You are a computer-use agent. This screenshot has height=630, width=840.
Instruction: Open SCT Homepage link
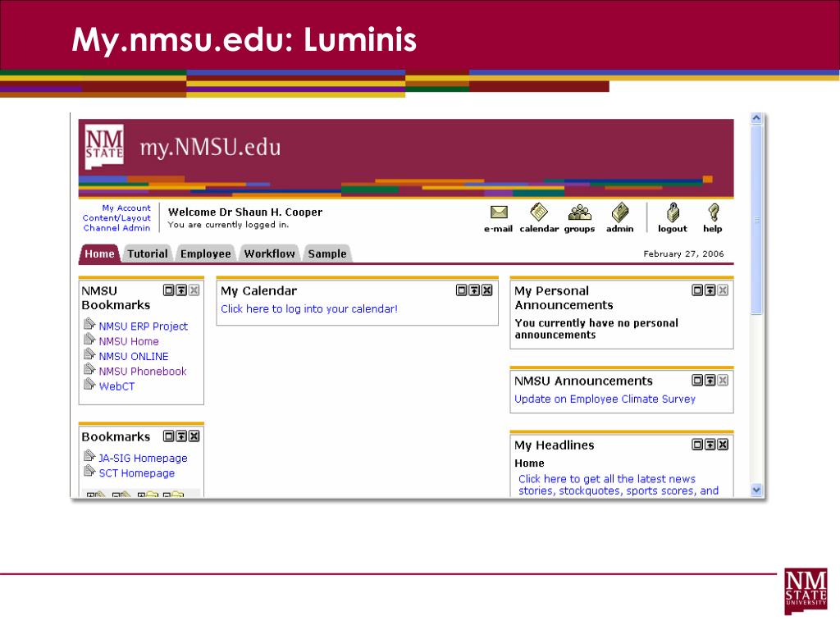pos(137,473)
